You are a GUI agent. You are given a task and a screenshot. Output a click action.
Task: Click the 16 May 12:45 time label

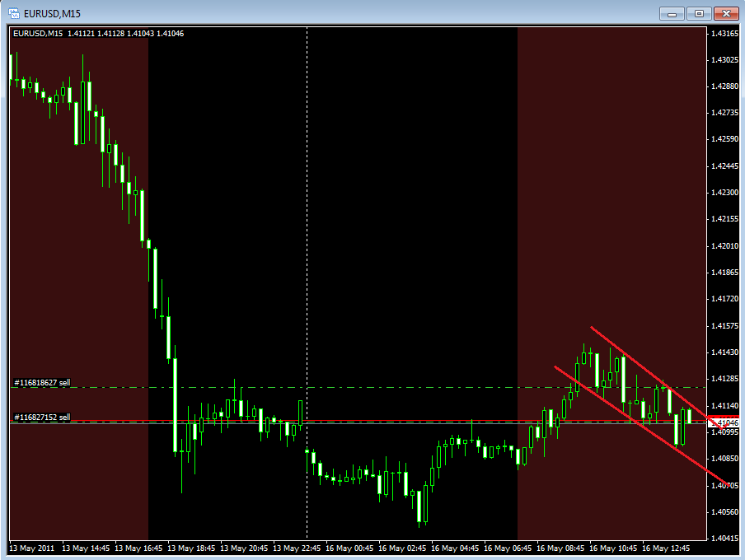pyautogui.click(x=666, y=548)
